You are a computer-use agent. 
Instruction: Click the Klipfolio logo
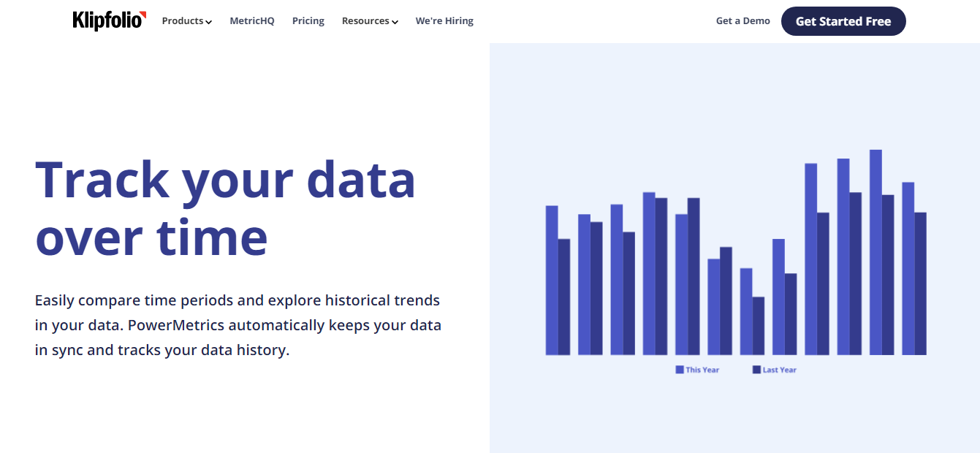coord(110,20)
